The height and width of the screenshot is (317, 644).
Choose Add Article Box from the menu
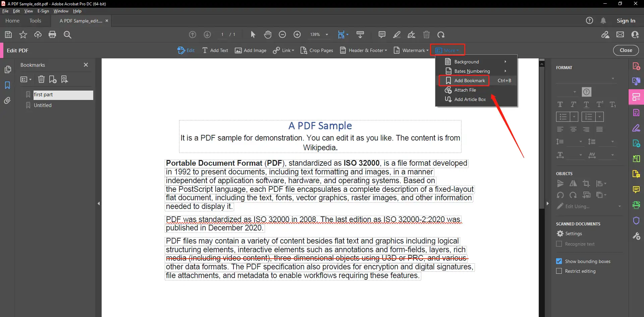(x=476, y=99)
